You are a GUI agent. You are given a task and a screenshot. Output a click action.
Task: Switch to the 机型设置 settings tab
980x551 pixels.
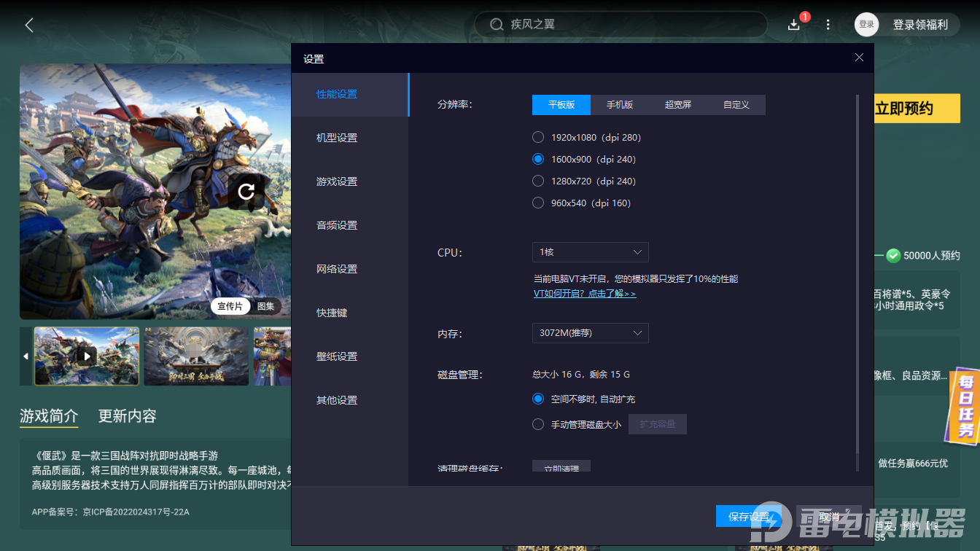tap(336, 137)
